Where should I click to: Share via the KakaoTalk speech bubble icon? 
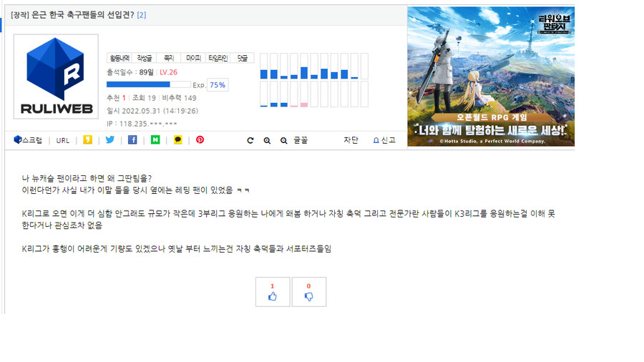pyautogui.click(x=178, y=140)
